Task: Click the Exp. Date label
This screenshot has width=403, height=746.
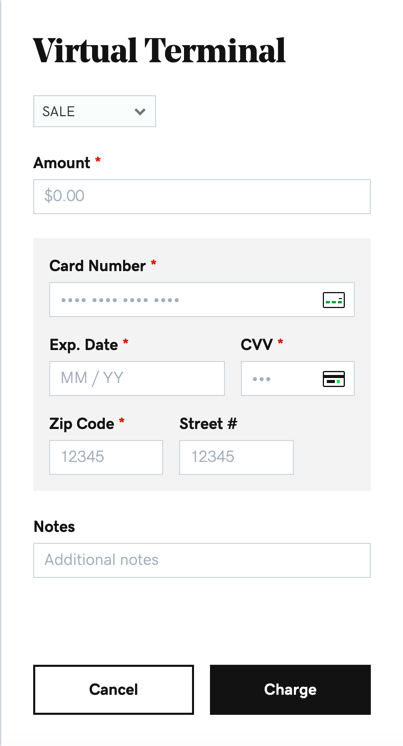Action: 84,344
